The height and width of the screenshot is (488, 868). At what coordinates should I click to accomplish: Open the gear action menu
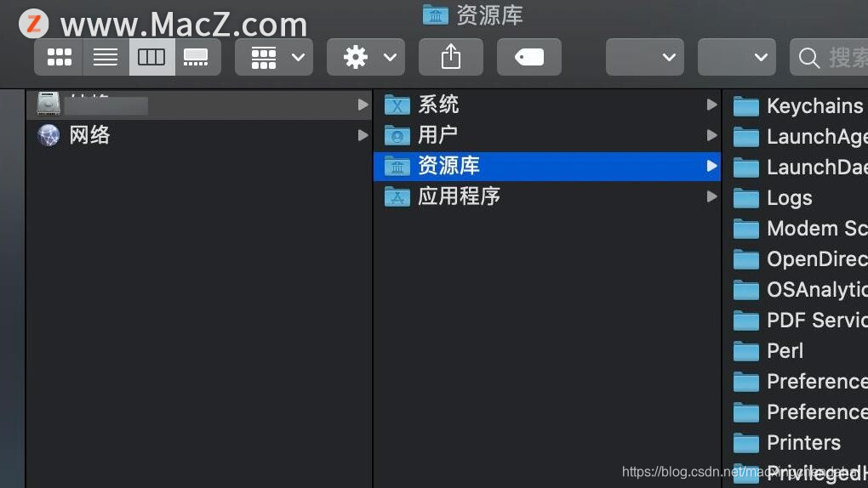366,57
